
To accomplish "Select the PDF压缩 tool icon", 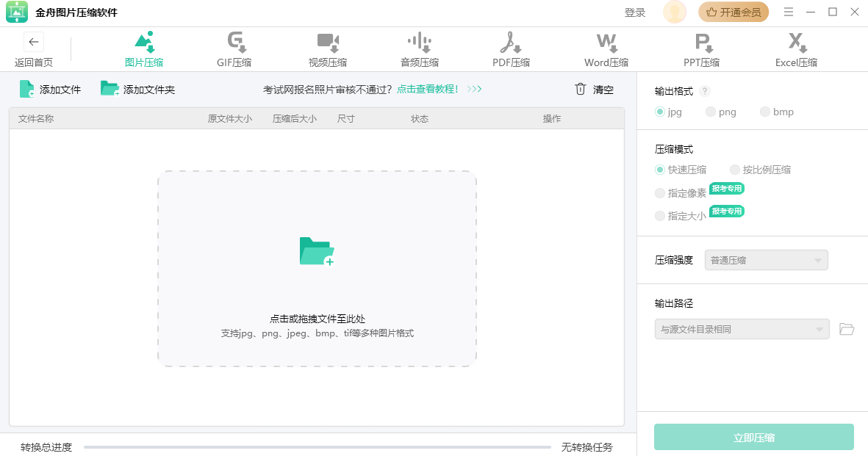I will pyautogui.click(x=511, y=42).
